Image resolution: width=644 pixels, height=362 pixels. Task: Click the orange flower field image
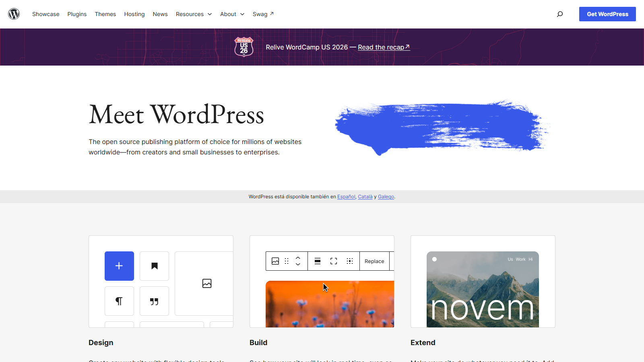[x=330, y=304]
